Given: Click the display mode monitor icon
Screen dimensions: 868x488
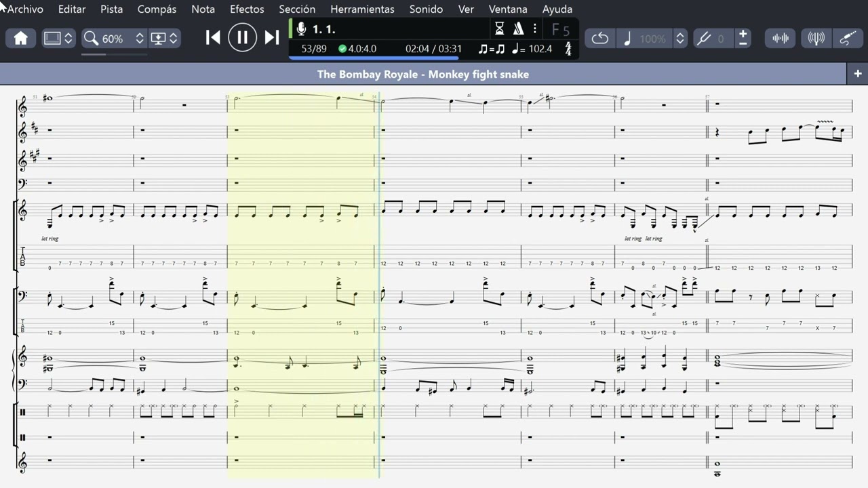Looking at the screenshot, I should tap(158, 39).
